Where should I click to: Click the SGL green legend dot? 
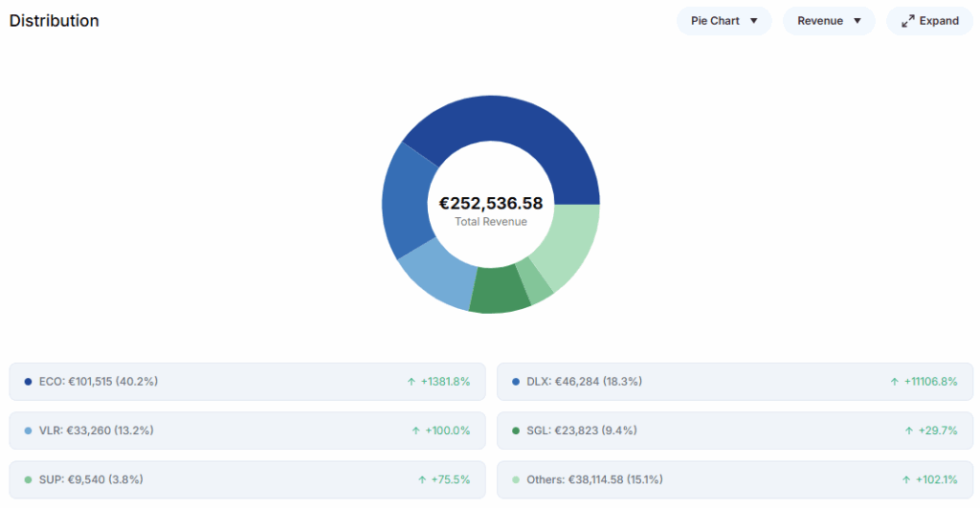click(x=516, y=431)
